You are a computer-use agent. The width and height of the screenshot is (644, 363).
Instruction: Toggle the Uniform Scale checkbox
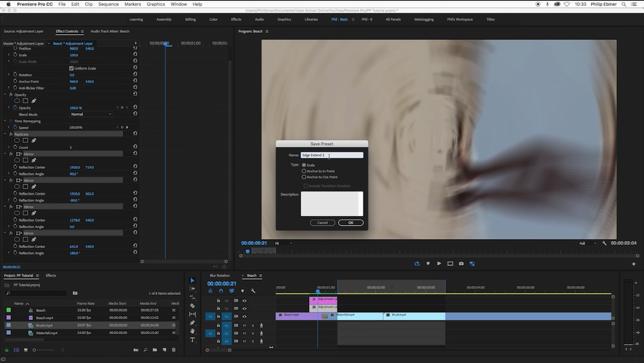[71, 68]
